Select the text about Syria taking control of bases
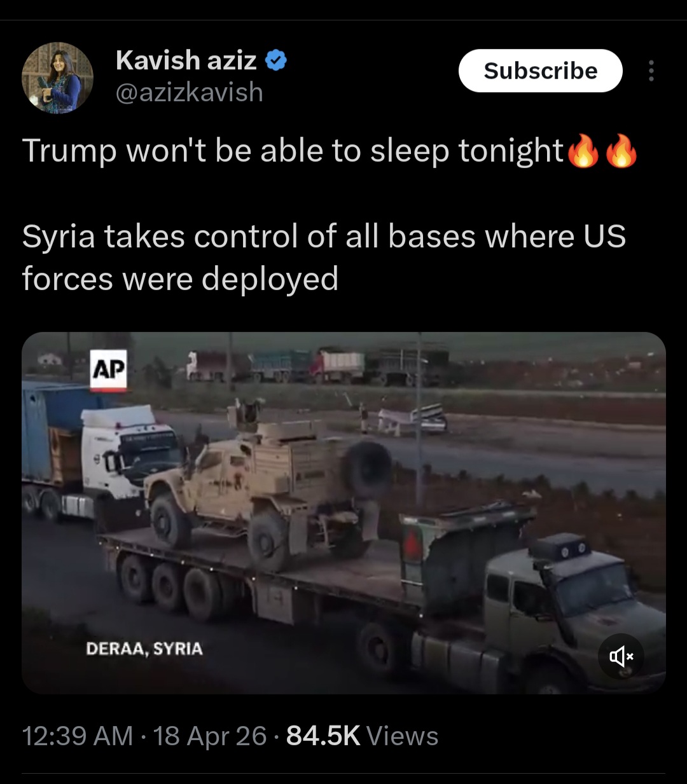This screenshot has height=784, width=687. (x=324, y=258)
